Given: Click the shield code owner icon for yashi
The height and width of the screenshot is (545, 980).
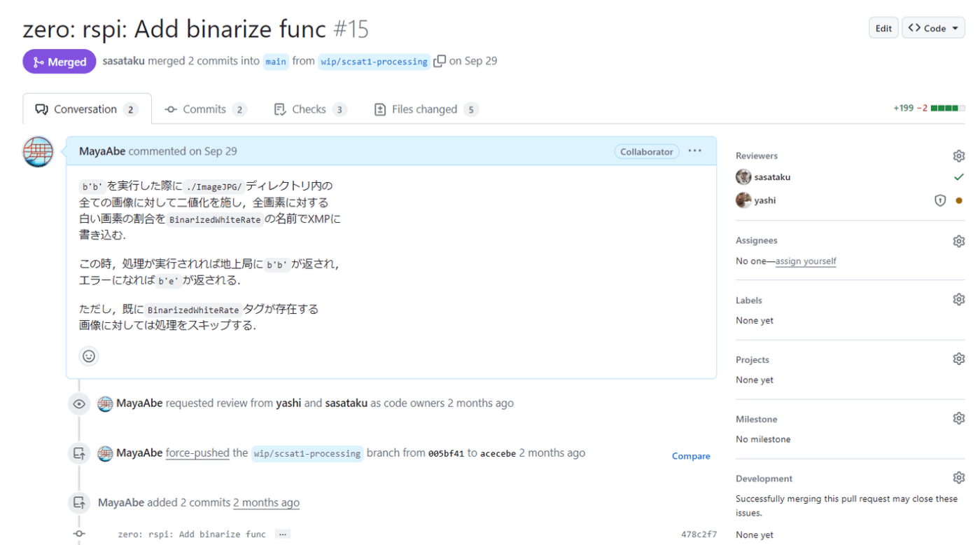Looking at the screenshot, I should 940,201.
